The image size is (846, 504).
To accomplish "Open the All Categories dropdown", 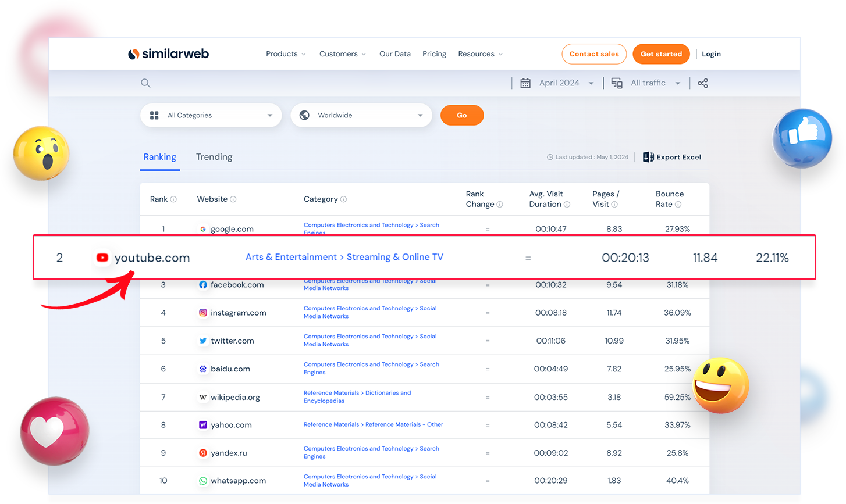I will pos(211,115).
